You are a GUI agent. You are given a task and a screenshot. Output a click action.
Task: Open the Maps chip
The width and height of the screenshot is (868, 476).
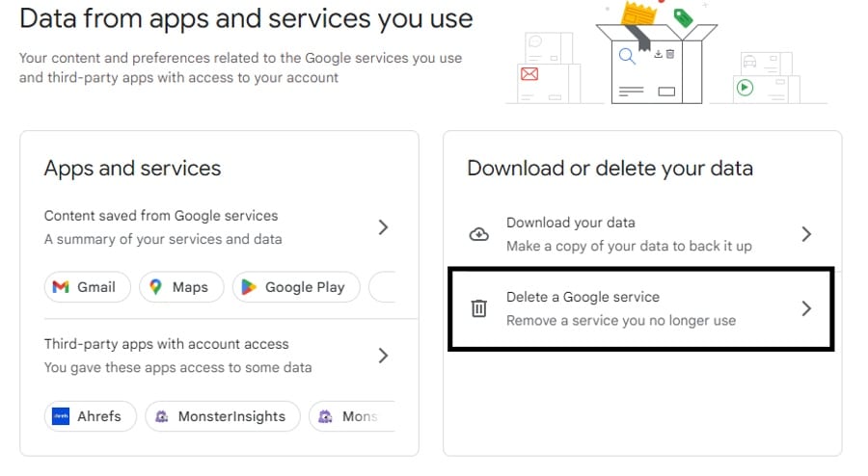click(x=181, y=287)
